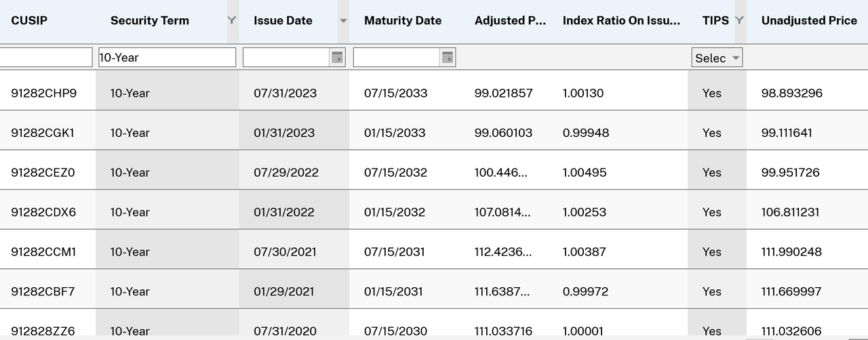Select index ratio 1.00253

(x=584, y=212)
